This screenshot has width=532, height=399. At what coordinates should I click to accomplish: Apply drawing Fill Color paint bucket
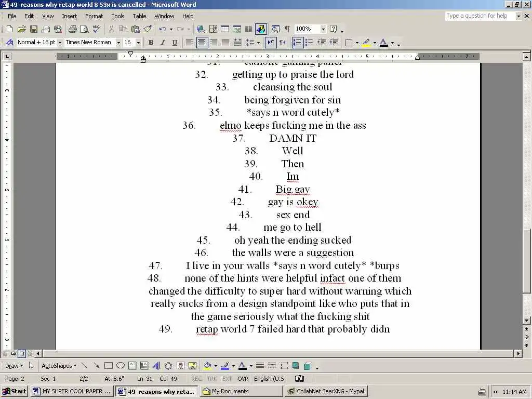(207, 365)
